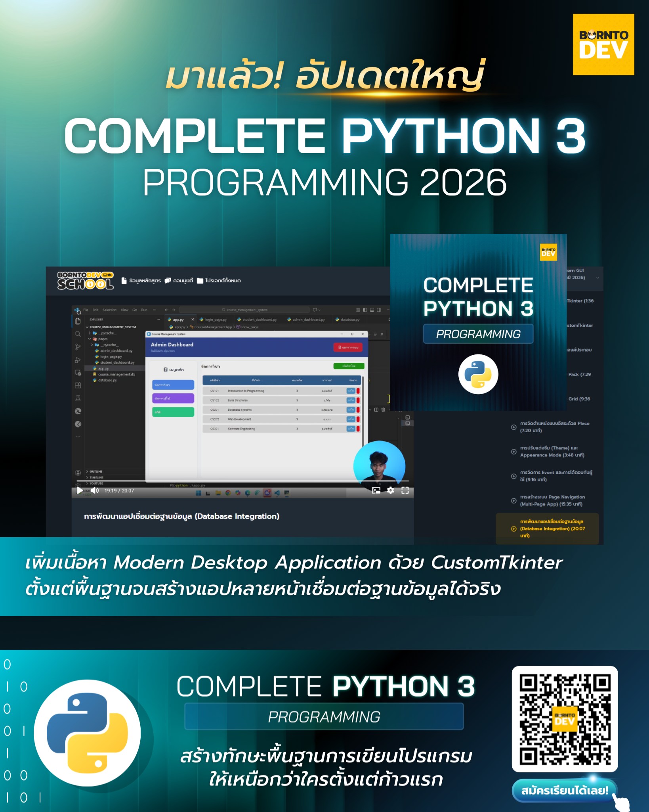Click the สมัครเรียนได้เลย! register button
Screen dimensions: 649x812
tap(565, 791)
